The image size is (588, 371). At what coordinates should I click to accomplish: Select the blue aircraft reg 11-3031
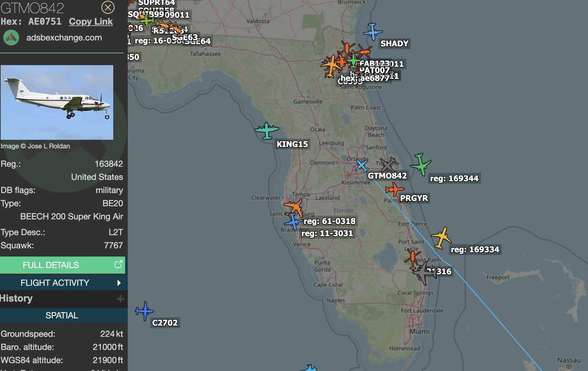[x=292, y=221]
